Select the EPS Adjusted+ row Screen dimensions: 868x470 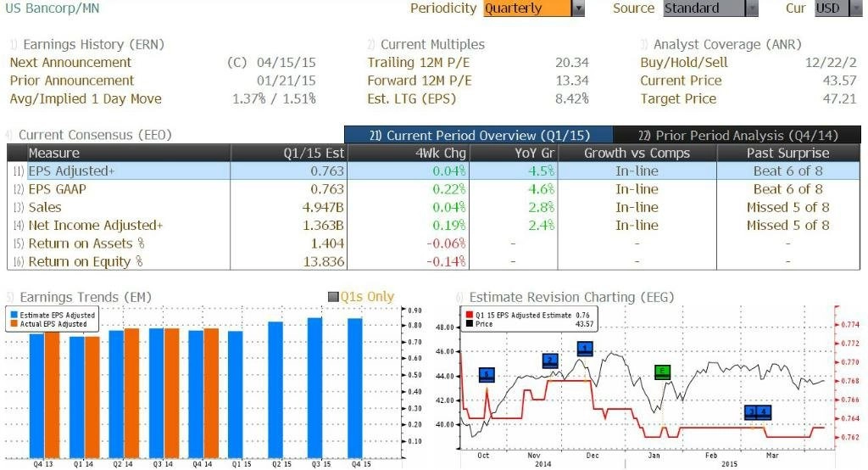tap(433, 171)
